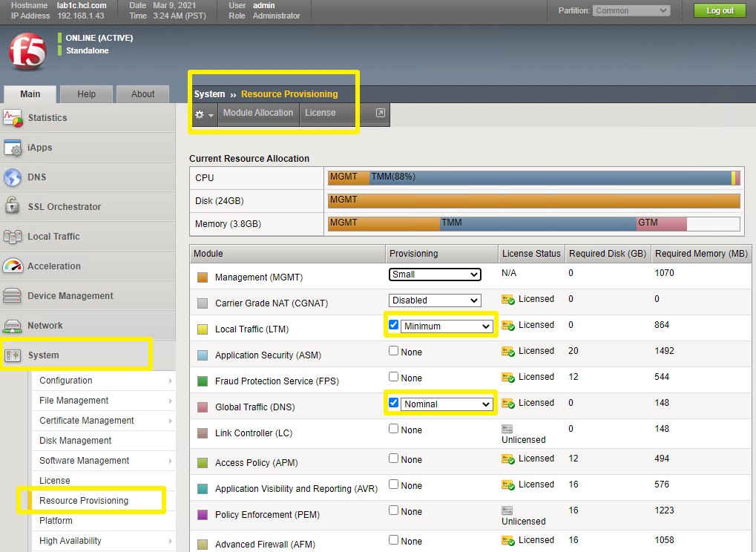The height and width of the screenshot is (552, 756).
Task: Expand Certificate Management submenu arrow
Action: pos(170,421)
